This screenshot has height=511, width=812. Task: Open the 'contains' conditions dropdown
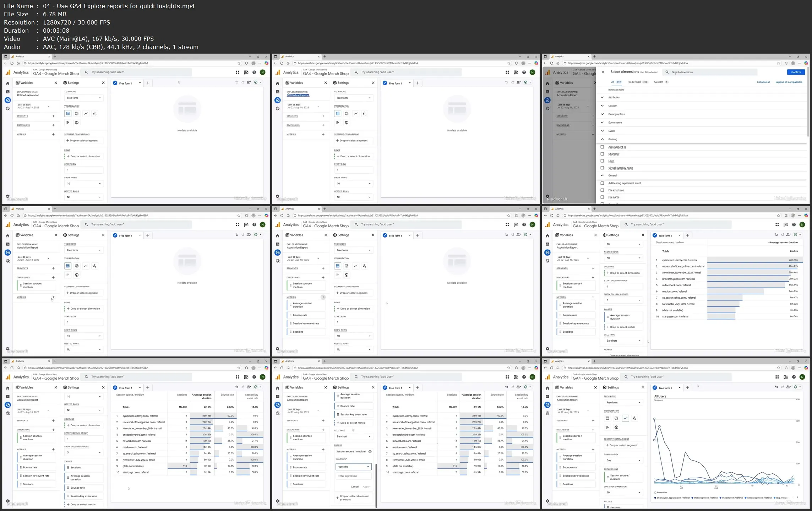[353, 467]
